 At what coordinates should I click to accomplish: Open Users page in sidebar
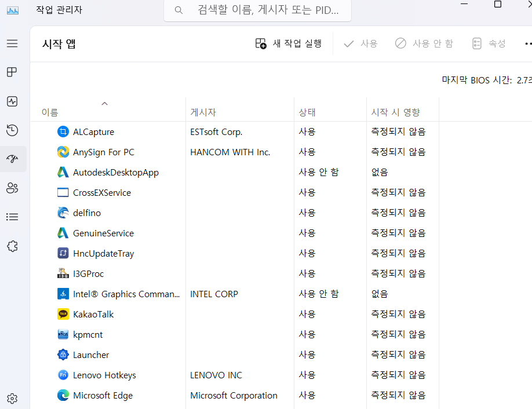click(x=12, y=188)
